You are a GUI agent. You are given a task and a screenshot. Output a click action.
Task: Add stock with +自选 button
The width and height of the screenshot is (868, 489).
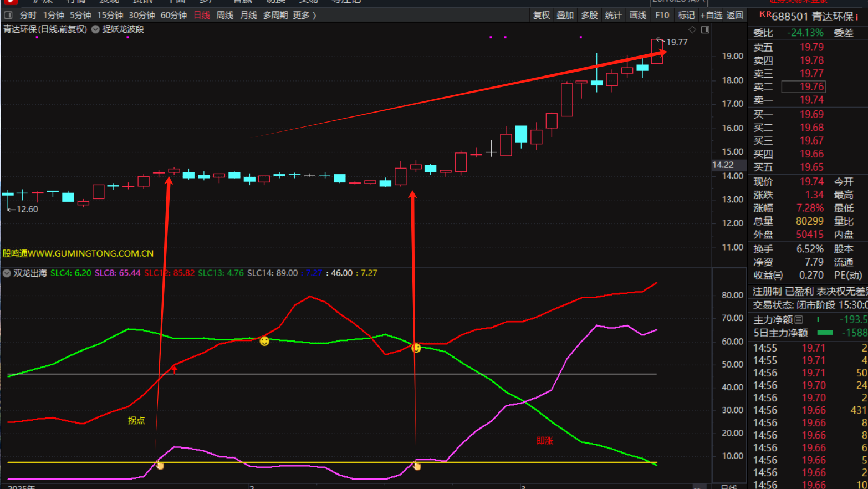click(712, 15)
